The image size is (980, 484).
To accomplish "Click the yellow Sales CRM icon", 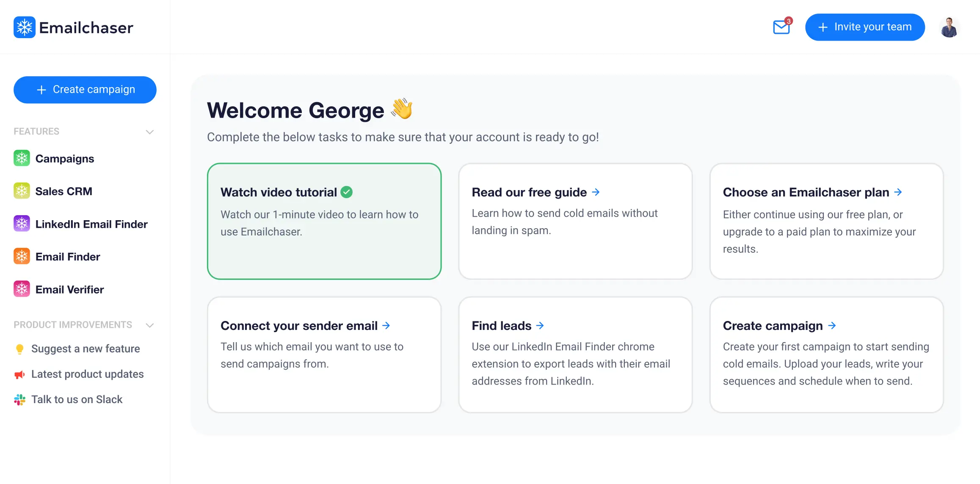I will click(22, 191).
